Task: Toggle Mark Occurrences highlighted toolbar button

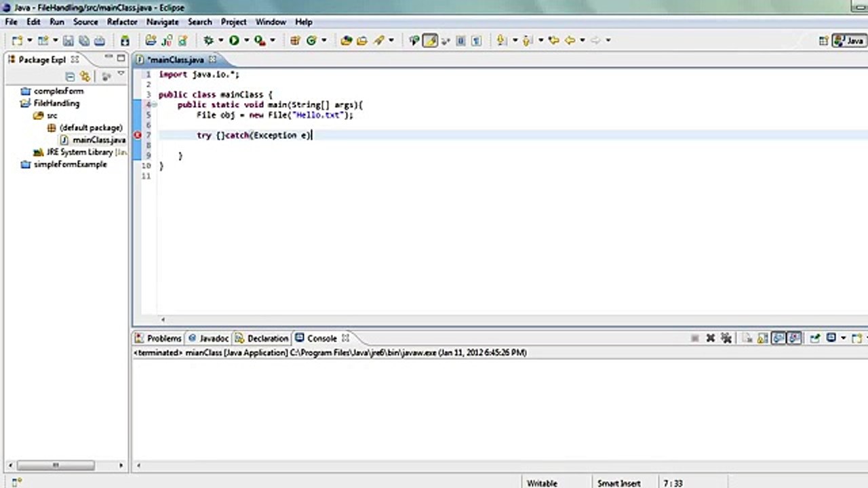Action: tap(430, 41)
